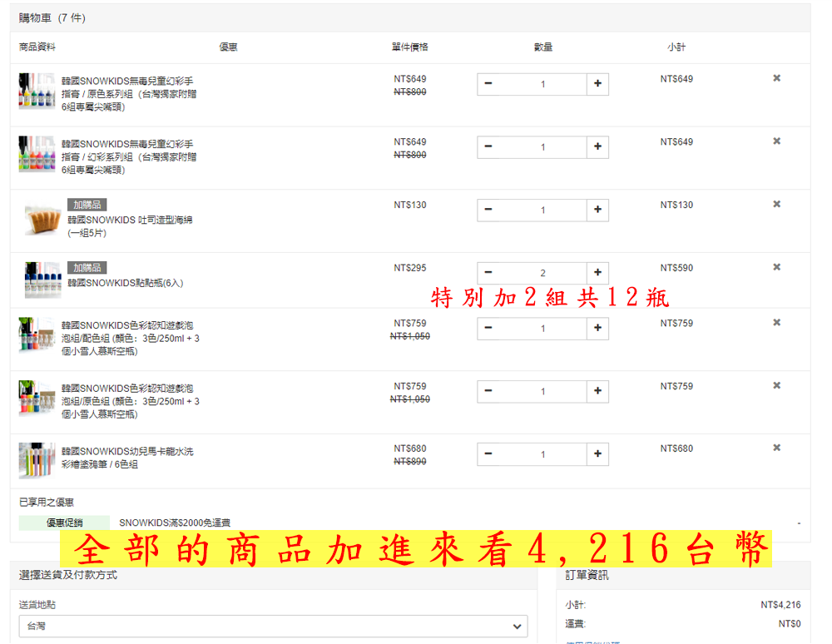The image size is (832, 644).
Task: Remove the 遊戲泡泡組/原色組 item
Action: [776, 386]
